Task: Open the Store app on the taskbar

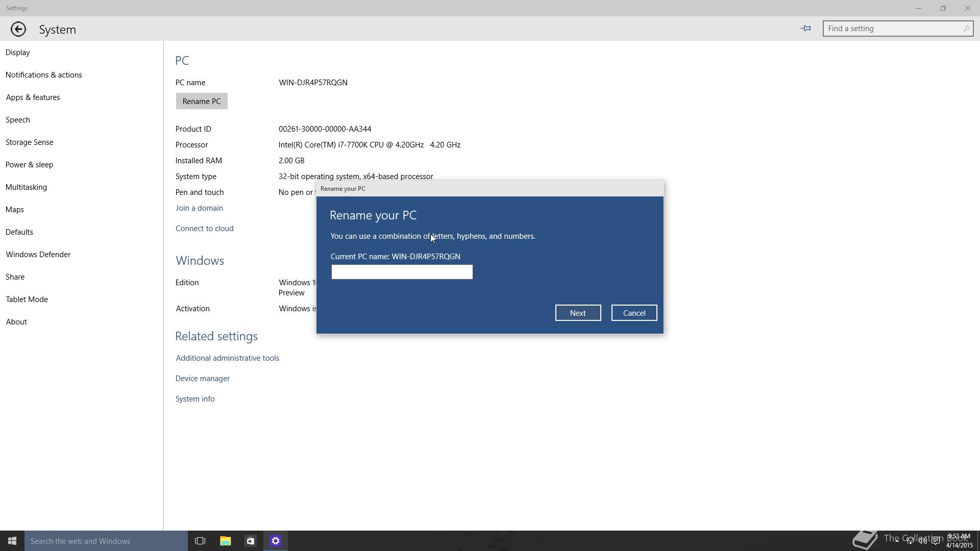Action: (x=250, y=541)
